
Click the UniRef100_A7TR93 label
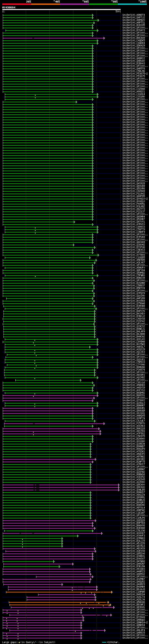[134, 255]
